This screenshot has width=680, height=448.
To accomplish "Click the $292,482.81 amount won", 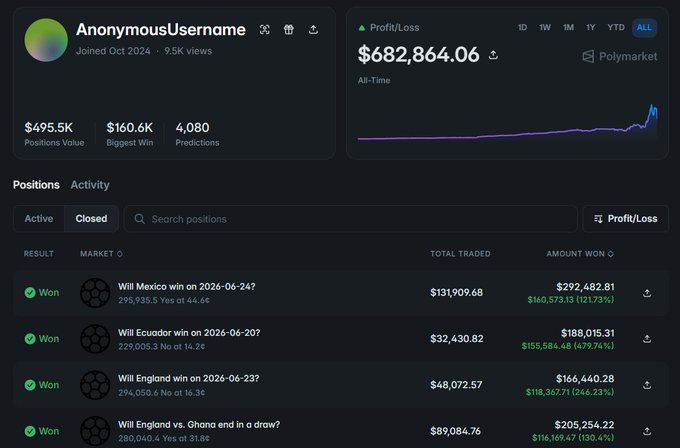I will 585,287.
